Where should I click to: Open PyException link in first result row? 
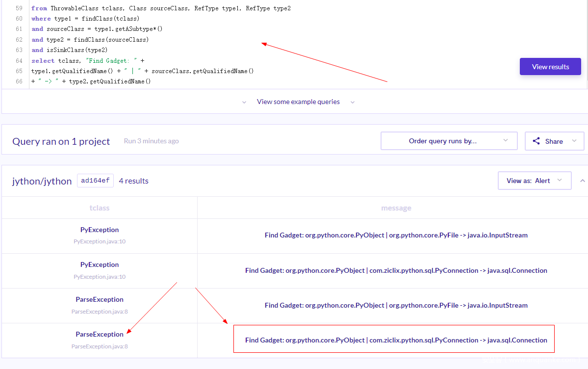100,230
